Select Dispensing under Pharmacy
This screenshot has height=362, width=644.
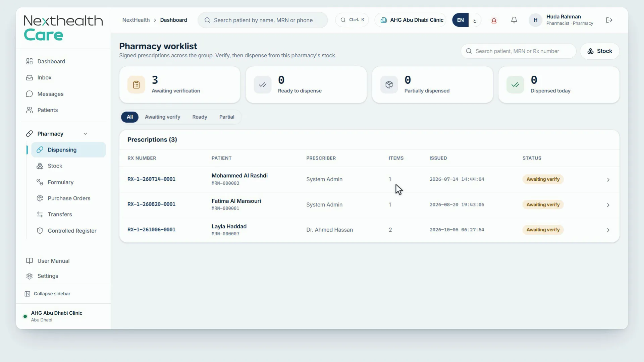[x=68, y=150]
